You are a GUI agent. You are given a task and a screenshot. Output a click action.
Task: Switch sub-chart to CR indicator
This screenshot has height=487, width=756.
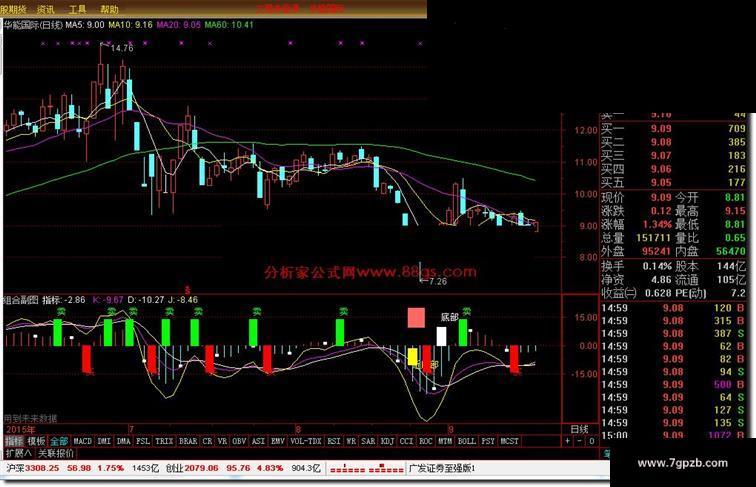click(x=207, y=441)
